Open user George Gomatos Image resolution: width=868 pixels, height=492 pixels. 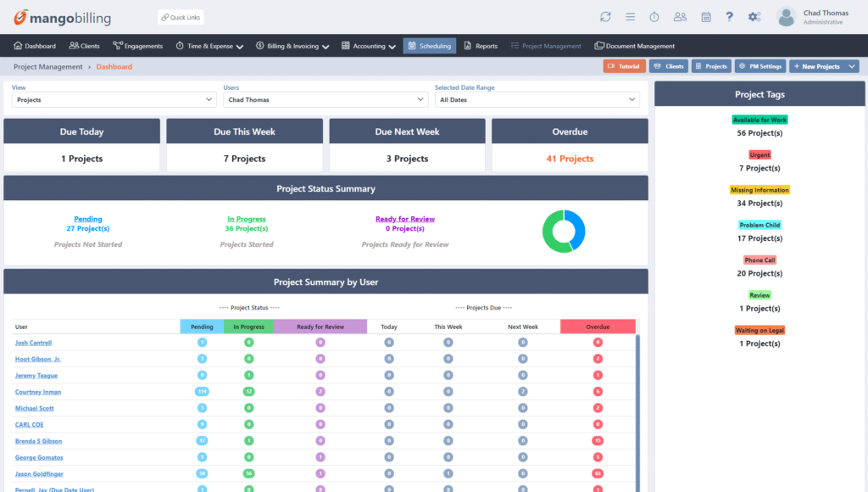39,458
